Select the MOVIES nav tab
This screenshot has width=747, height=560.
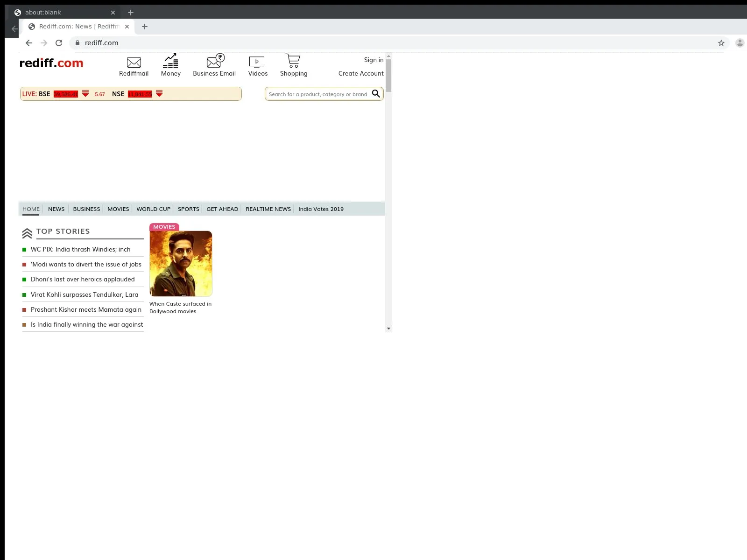[118, 209]
